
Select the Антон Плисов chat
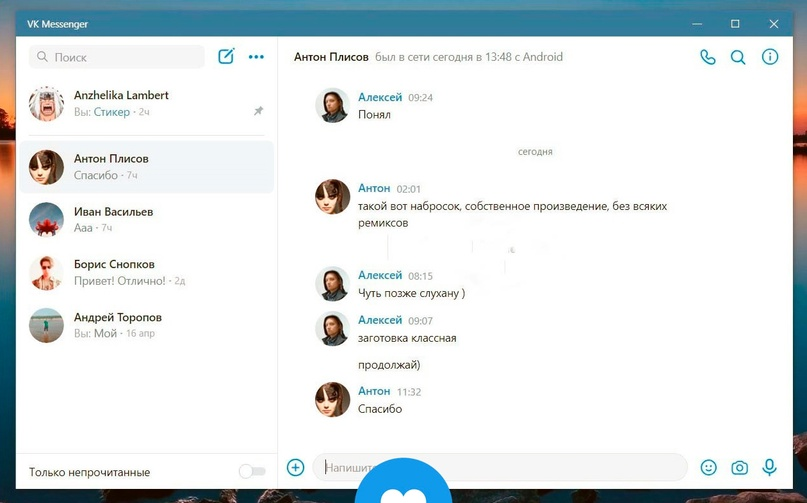147,167
